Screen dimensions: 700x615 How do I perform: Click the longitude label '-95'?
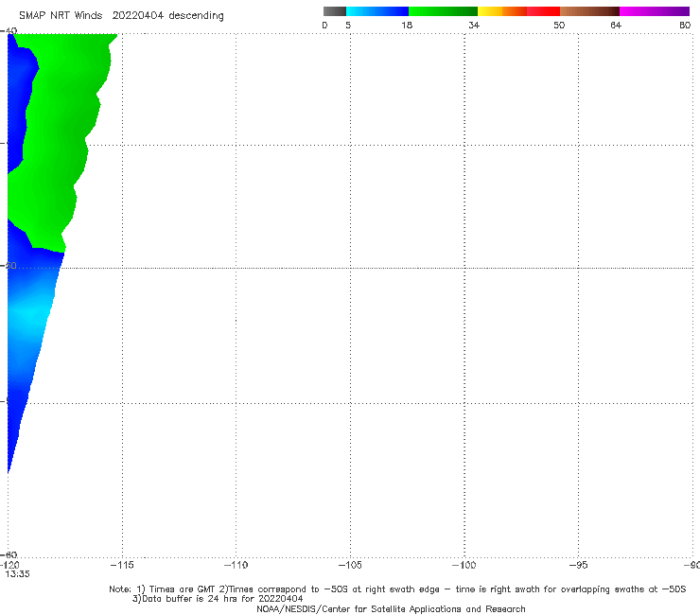578,565
